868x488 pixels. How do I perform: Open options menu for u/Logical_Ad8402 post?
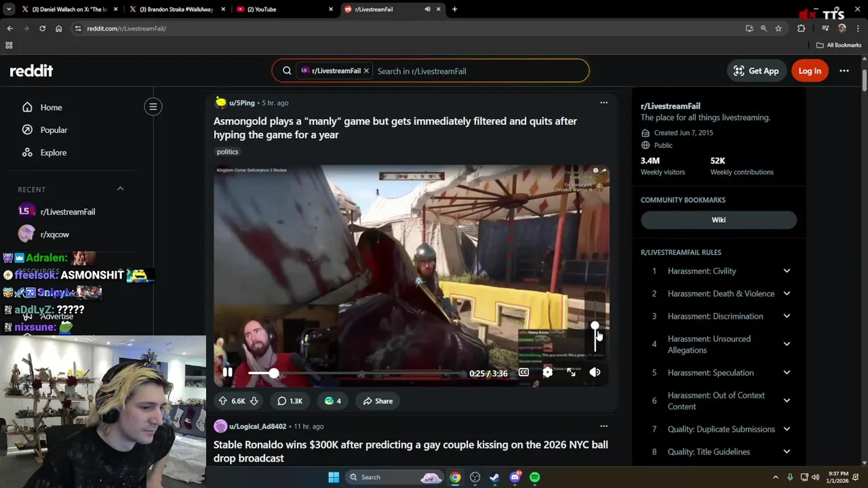click(604, 426)
